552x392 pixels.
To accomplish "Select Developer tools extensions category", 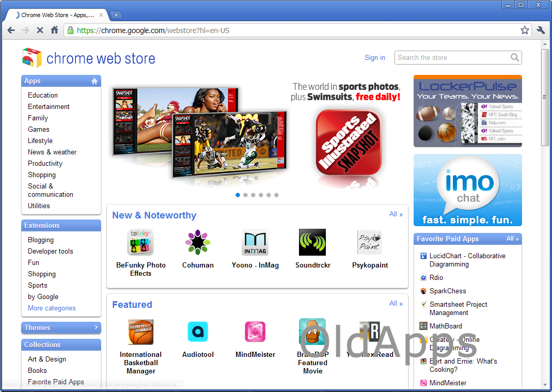I will pyautogui.click(x=50, y=252).
